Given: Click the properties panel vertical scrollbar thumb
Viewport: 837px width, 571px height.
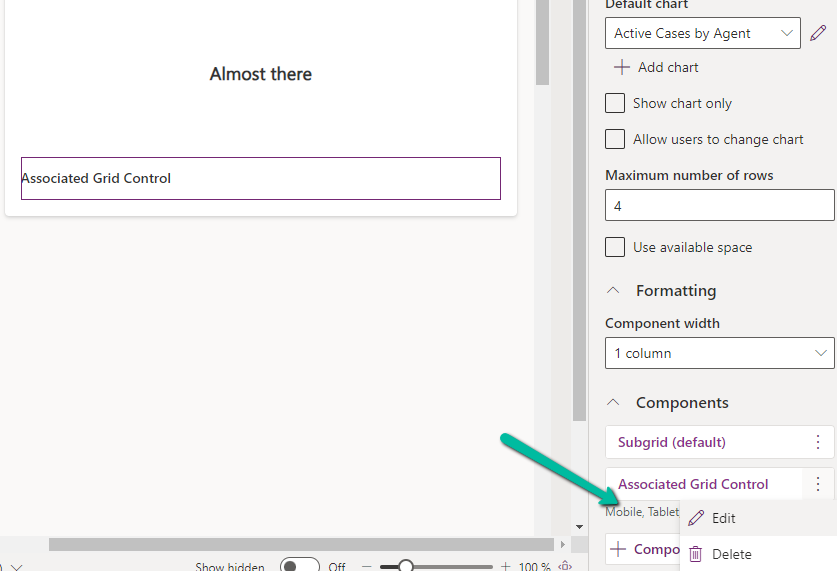Looking at the screenshot, I should pyautogui.click(x=580, y=210).
